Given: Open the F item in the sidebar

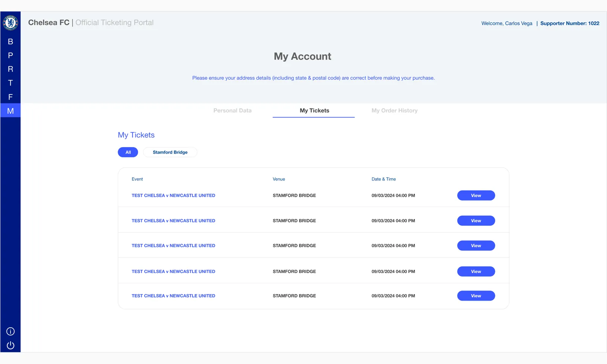Looking at the screenshot, I should [x=11, y=97].
